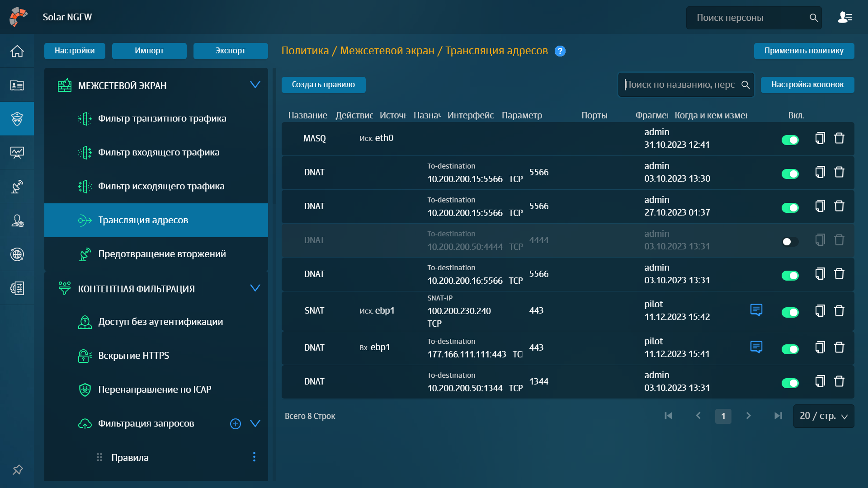Open comment icon on SNAT rule row
Screen dimensions: 868x488
(x=756, y=310)
